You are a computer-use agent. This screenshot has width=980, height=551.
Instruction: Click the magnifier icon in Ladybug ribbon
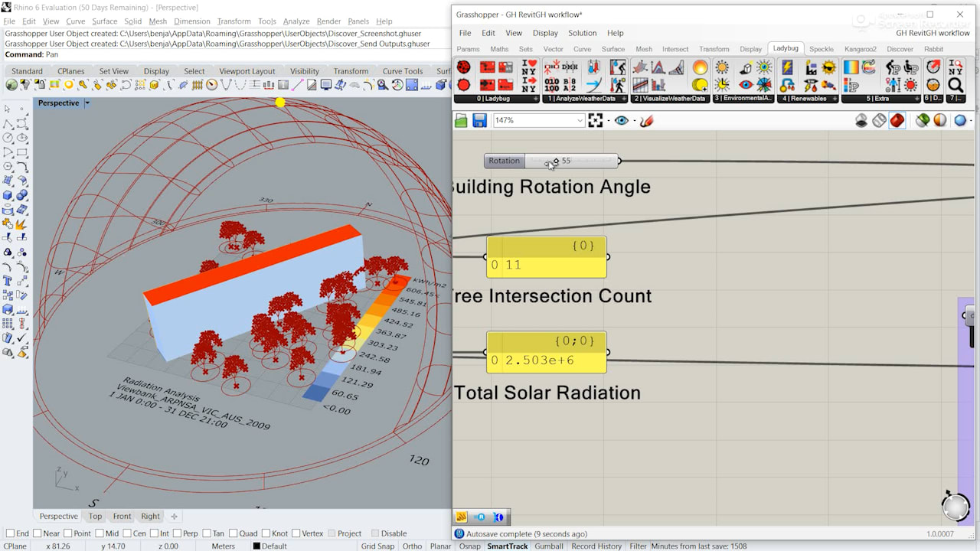point(955,85)
